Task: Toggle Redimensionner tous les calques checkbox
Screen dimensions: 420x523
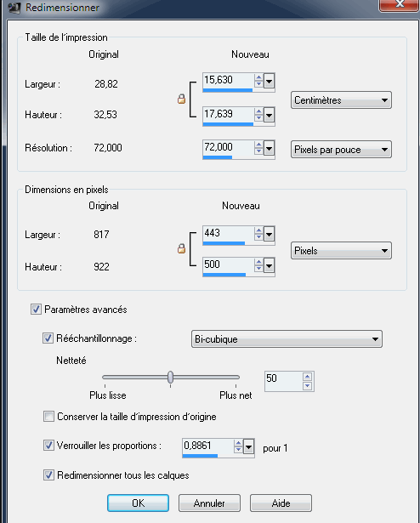Action: (x=48, y=475)
